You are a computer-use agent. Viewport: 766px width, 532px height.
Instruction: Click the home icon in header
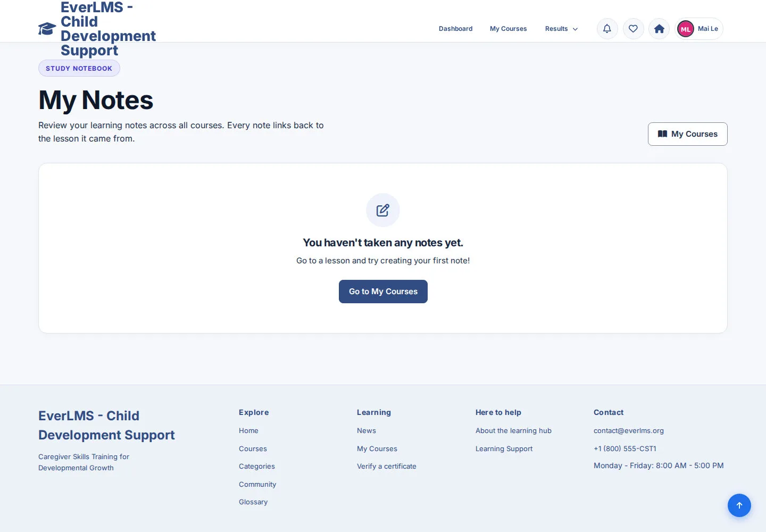click(659, 29)
